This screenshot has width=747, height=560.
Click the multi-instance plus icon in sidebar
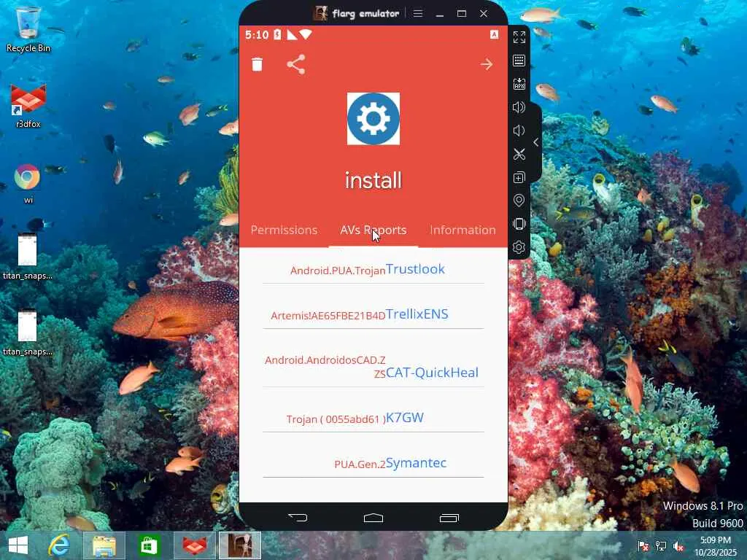click(x=519, y=177)
